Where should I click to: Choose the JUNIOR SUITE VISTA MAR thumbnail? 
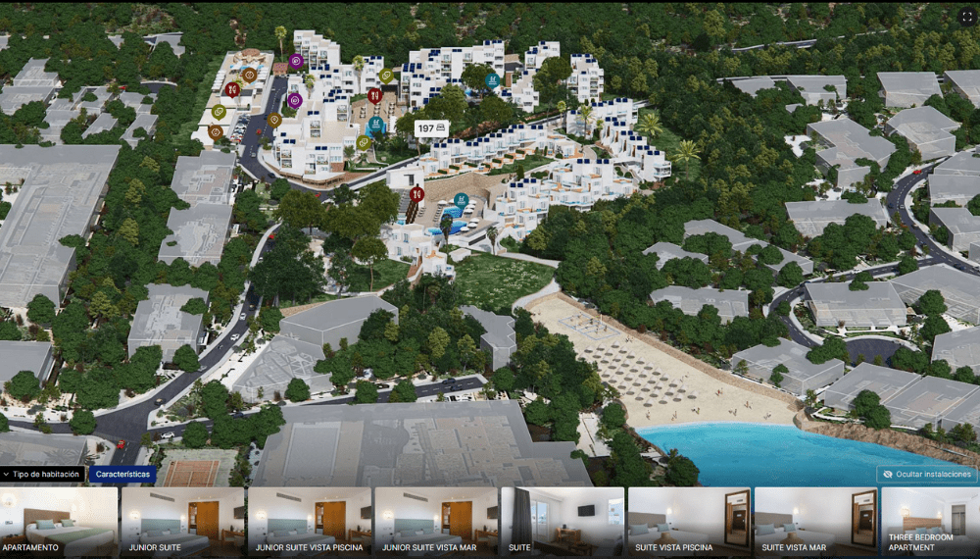point(436,522)
